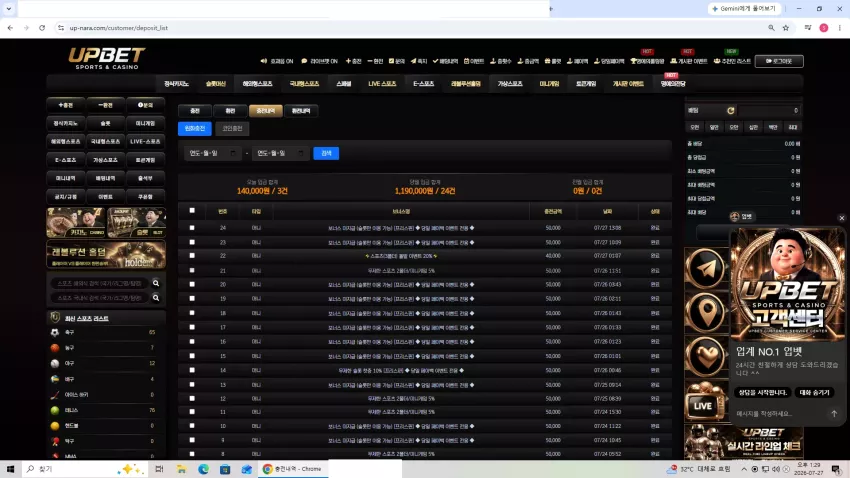Select the soccer ball sport icon
Viewport: 850px width, 478px height.
(55, 332)
